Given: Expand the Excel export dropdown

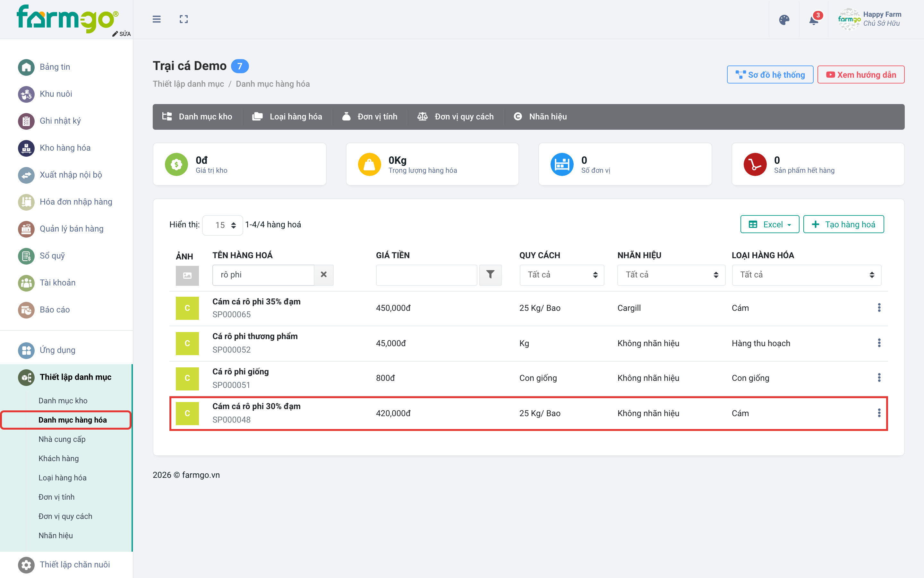Looking at the screenshot, I should [769, 224].
